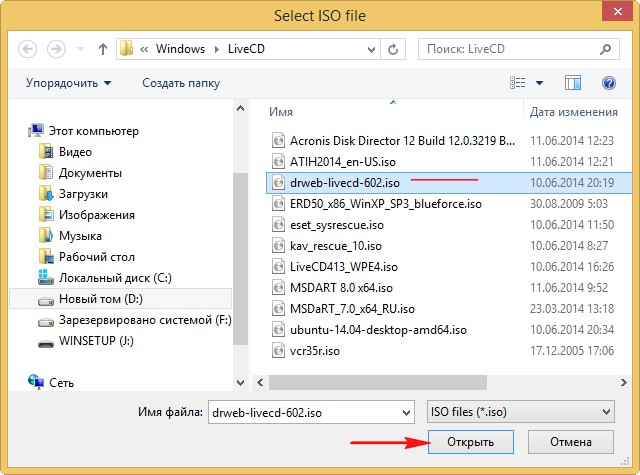Image resolution: width=640 pixels, height=475 pixels.
Task: Close the Select ISO file dialog
Action: (x=618, y=12)
